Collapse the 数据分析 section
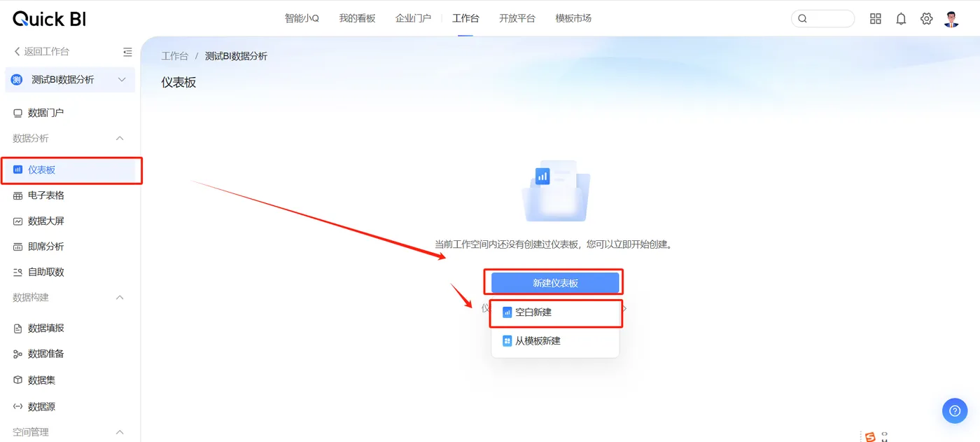The image size is (980, 442). [120, 139]
